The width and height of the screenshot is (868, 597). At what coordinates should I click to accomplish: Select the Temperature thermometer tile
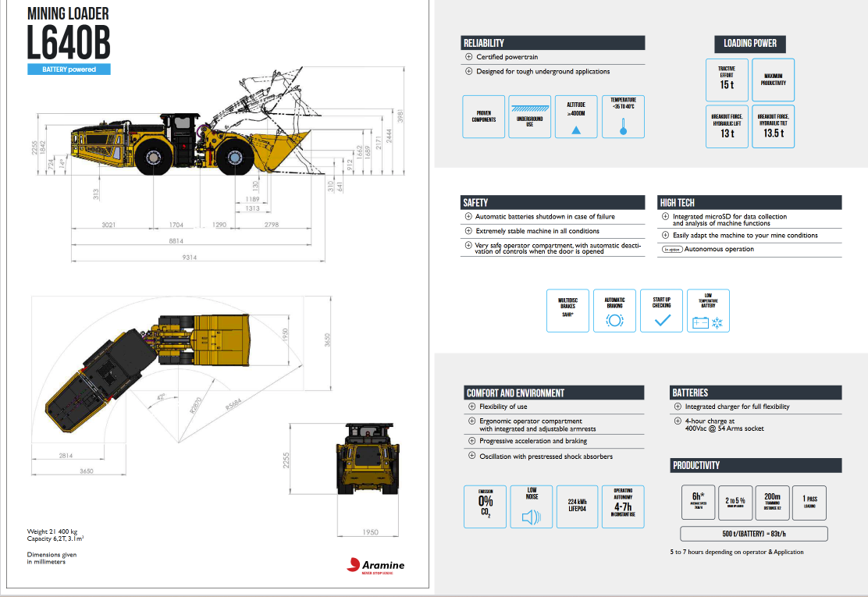pos(624,117)
